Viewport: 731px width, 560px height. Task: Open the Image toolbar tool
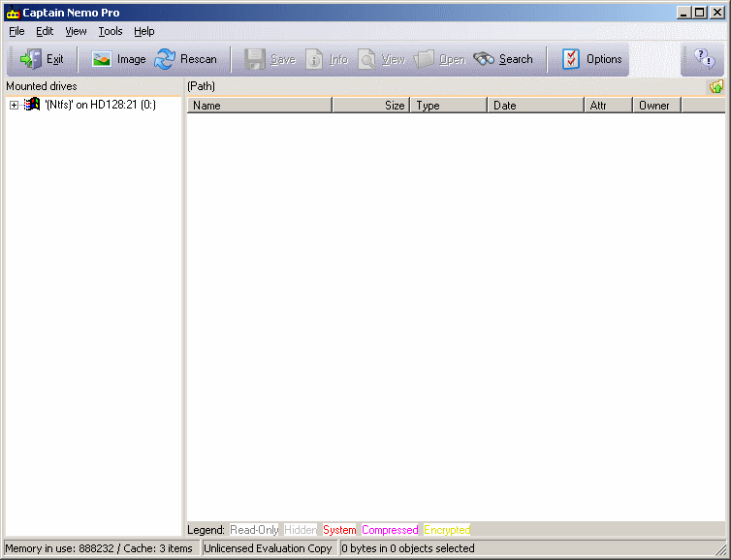(103, 59)
